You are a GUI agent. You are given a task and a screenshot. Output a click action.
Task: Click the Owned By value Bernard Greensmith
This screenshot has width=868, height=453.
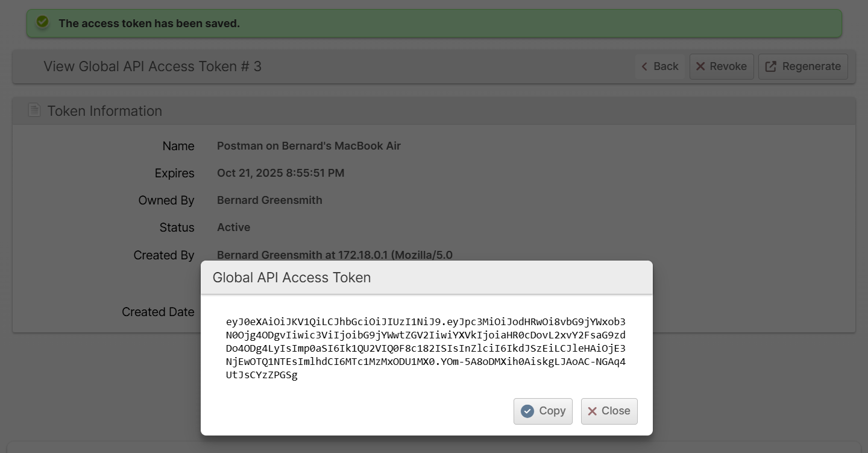coord(269,200)
